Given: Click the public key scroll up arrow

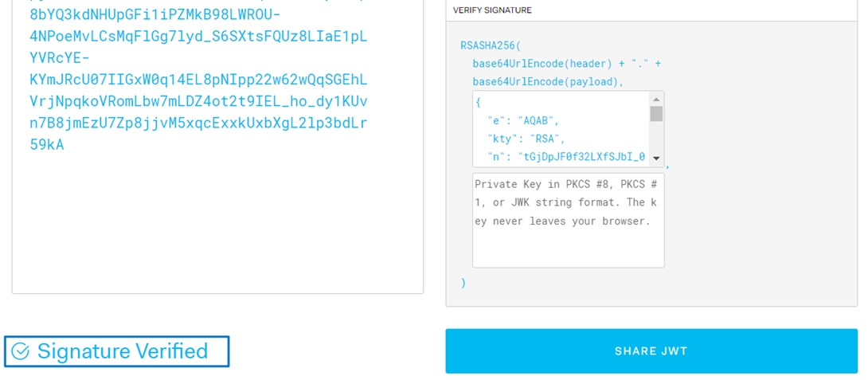Looking at the screenshot, I should [656, 100].
